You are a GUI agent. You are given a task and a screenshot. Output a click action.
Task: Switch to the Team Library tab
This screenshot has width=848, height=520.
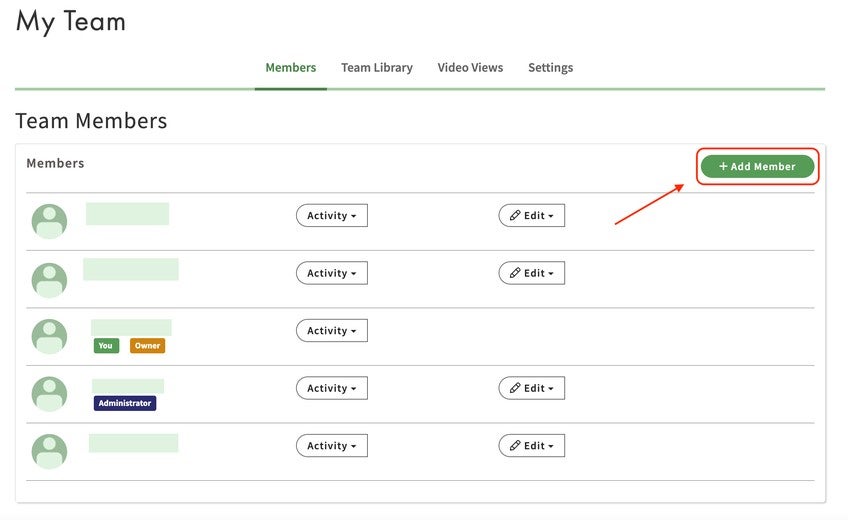pyautogui.click(x=376, y=68)
